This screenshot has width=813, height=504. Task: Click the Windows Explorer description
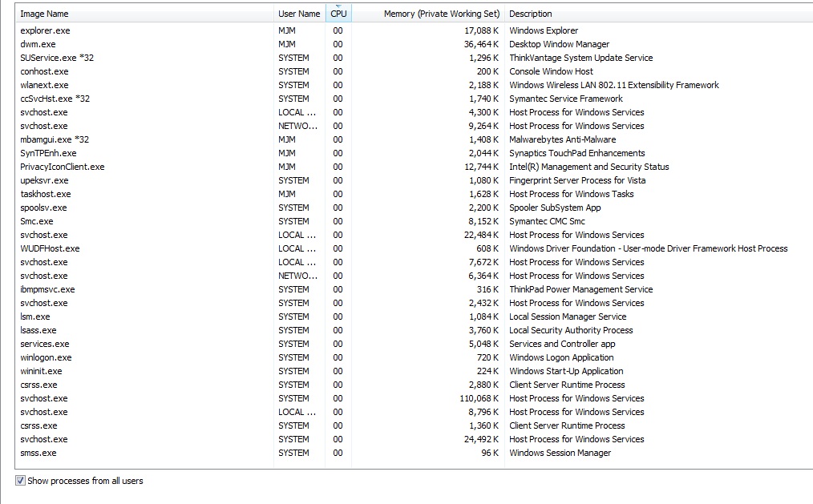point(544,30)
